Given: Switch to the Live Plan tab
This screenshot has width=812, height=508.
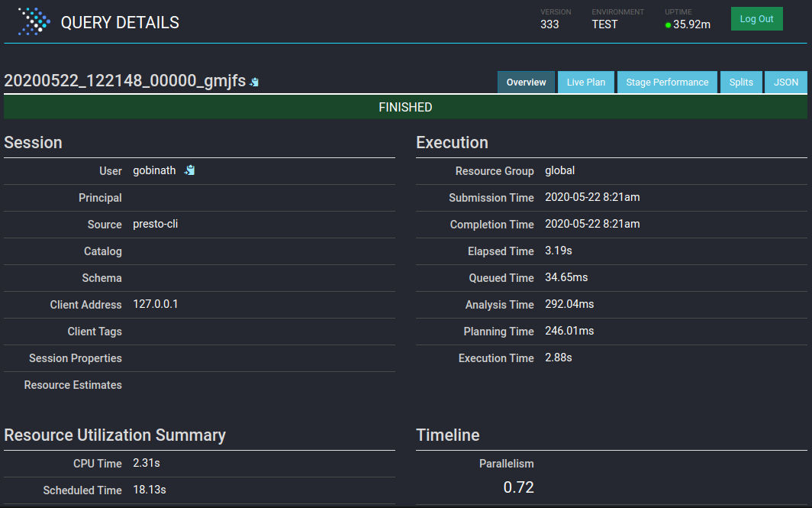Looking at the screenshot, I should pyautogui.click(x=585, y=83).
